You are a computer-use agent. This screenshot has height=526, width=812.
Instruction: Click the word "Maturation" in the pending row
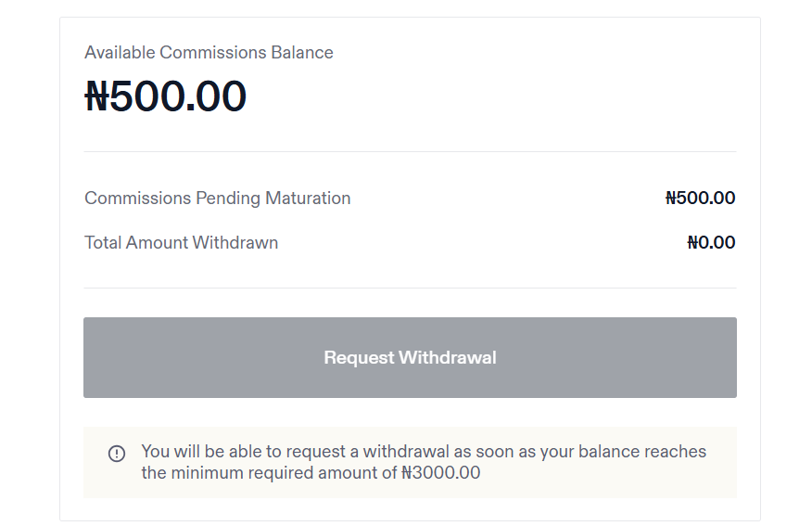[308, 199]
